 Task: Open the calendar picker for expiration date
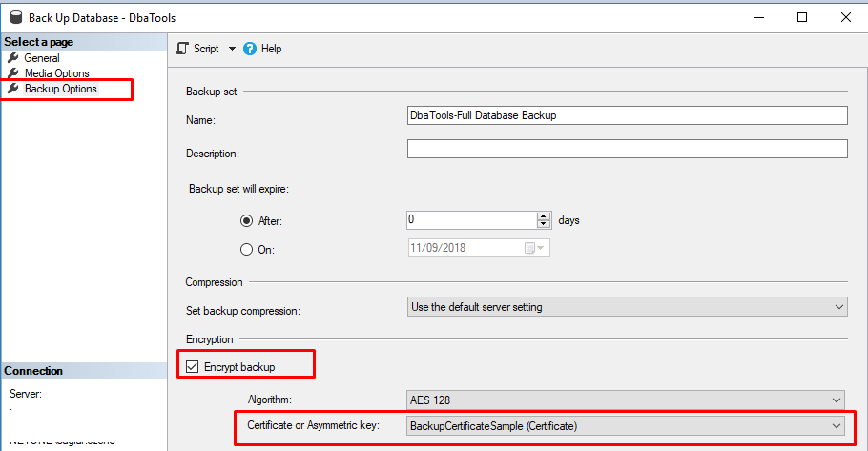[x=533, y=248]
